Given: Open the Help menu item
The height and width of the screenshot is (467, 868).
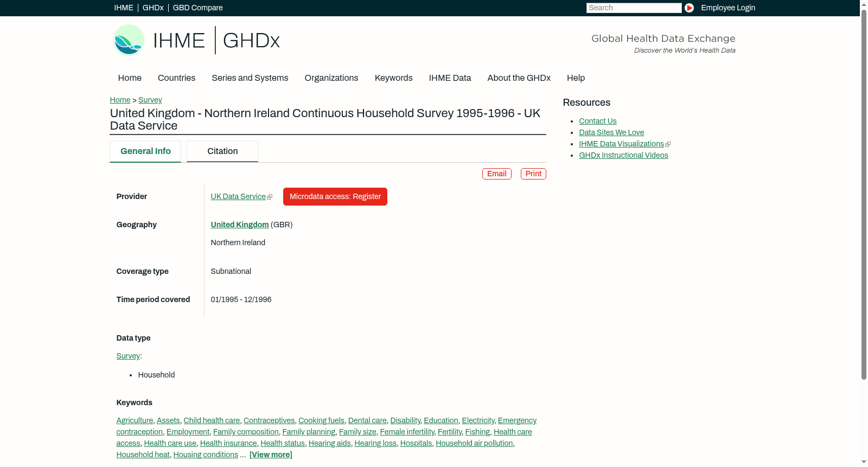Looking at the screenshot, I should point(576,78).
